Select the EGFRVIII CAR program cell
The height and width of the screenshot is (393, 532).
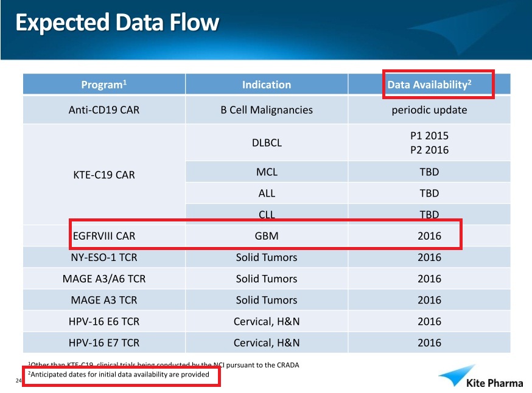point(103,235)
